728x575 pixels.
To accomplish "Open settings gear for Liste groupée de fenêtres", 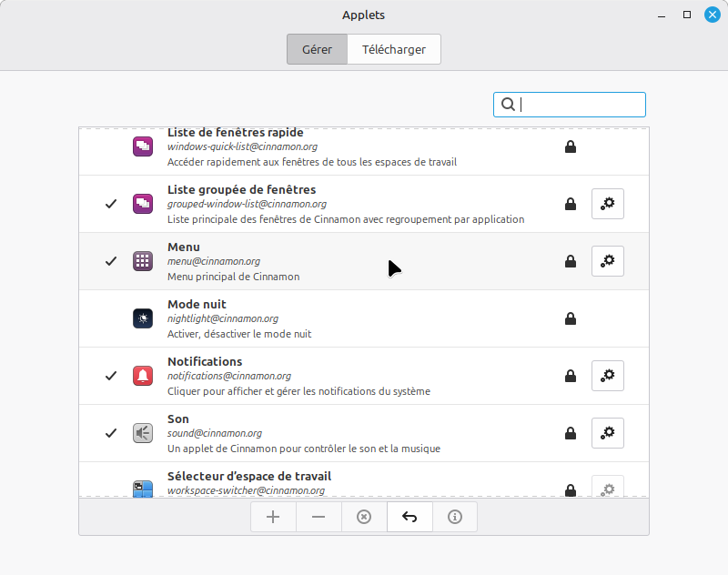I will pos(608,204).
